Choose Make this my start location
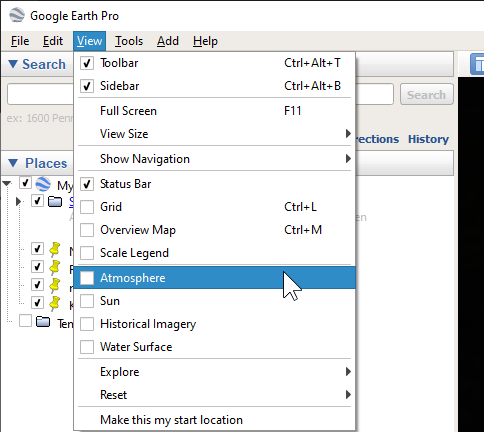The image size is (484, 432). pyautogui.click(x=215, y=420)
